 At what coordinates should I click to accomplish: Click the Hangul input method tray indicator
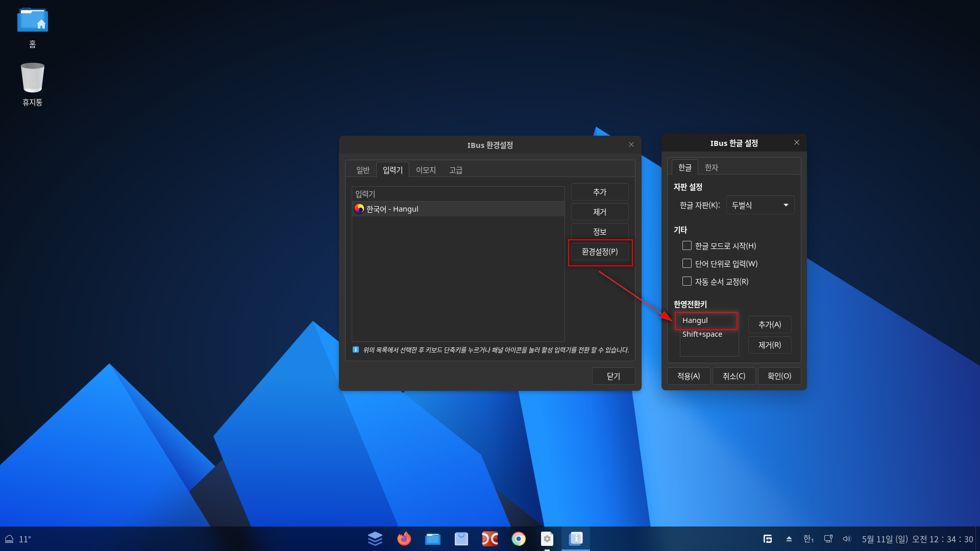[808, 539]
